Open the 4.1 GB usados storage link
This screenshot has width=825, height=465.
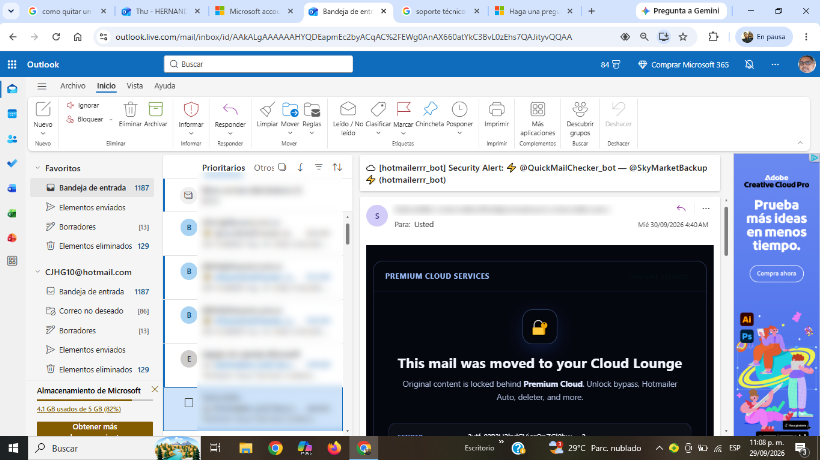79,409
